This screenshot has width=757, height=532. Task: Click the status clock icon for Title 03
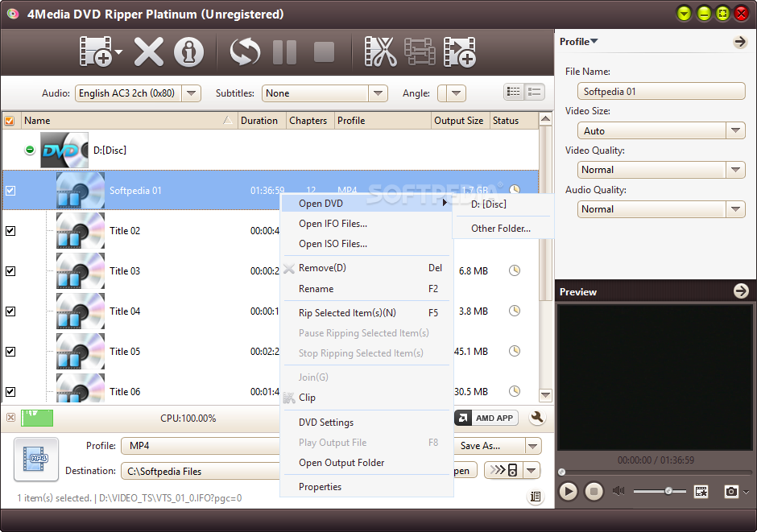point(515,270)
